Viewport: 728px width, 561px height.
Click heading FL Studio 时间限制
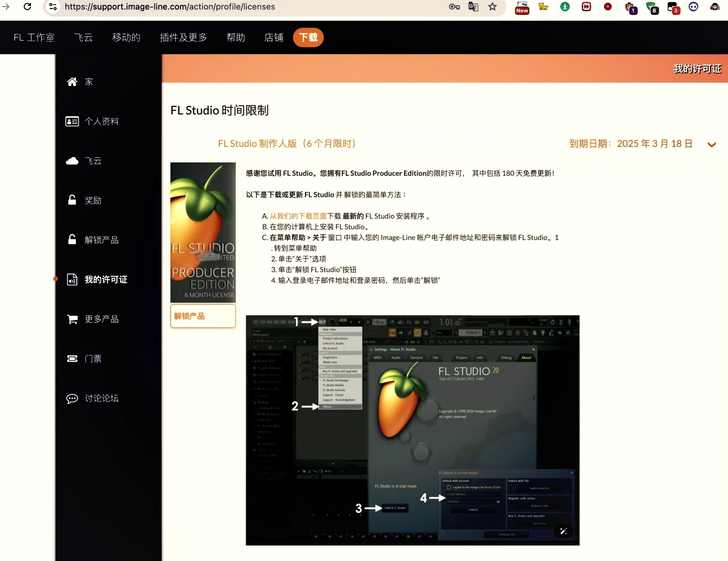tap(220, 111)
